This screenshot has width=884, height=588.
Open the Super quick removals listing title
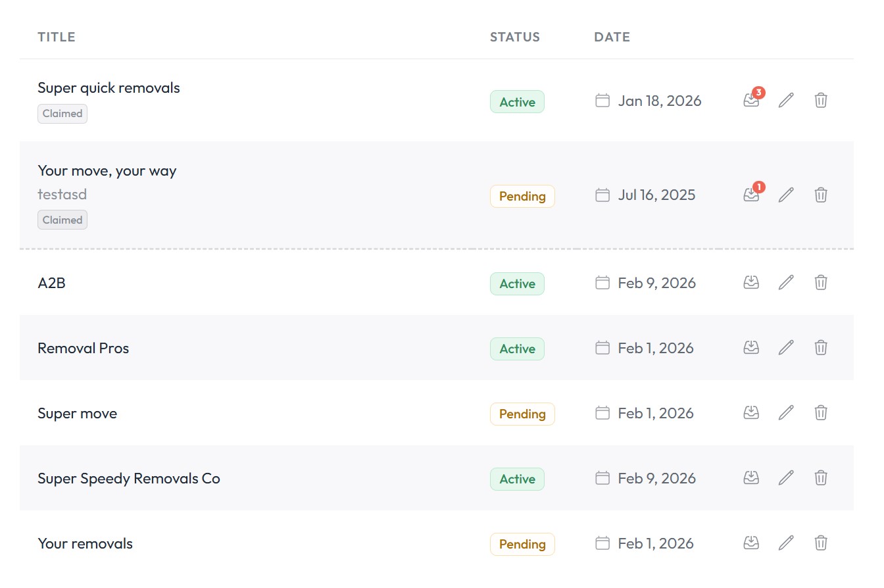point(109,87)
